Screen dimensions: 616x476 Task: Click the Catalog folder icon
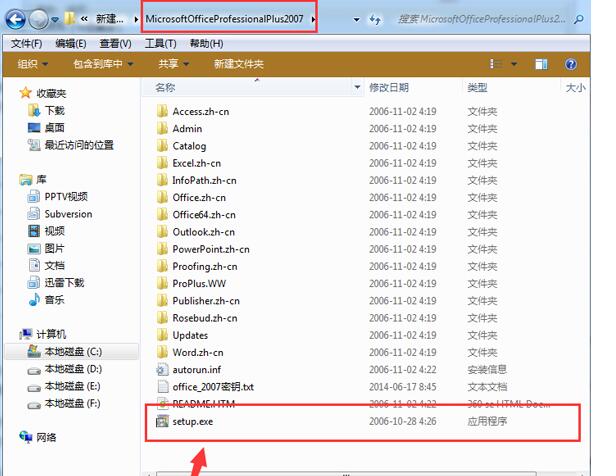click(162, 146)
